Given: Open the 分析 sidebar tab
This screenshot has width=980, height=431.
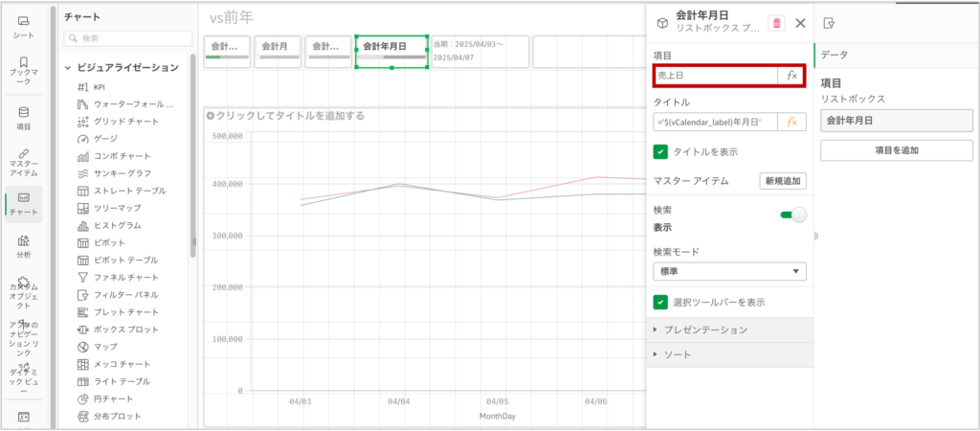Looking at the screenshot, I should pos(24,246).
